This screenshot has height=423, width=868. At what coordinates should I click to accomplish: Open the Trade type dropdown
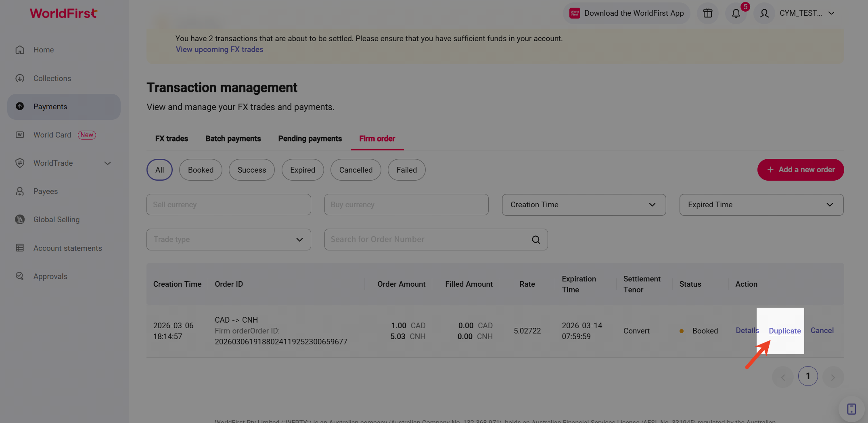[x=228, y=240]
